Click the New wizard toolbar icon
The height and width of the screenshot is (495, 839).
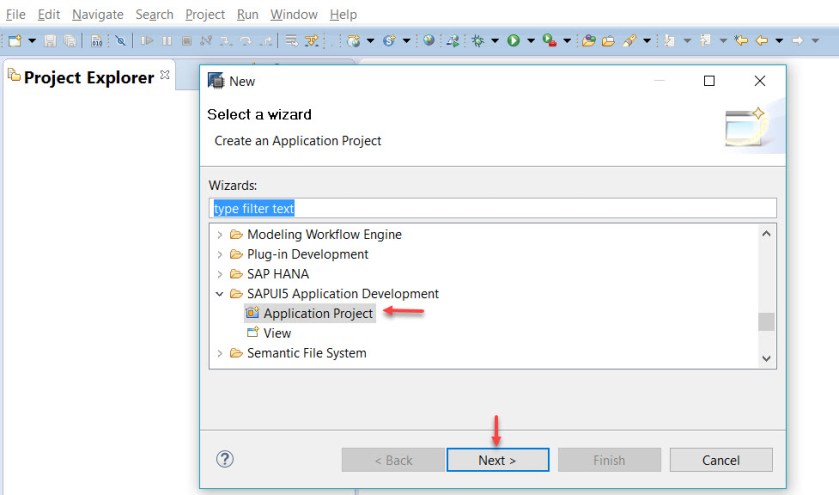(x=14, y=41)
